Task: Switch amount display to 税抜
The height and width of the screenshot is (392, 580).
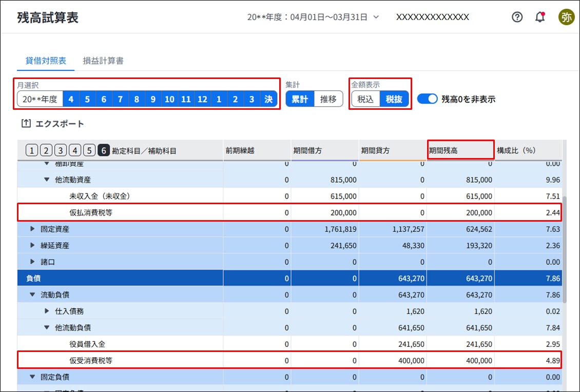Action: (x=394, y=99)
